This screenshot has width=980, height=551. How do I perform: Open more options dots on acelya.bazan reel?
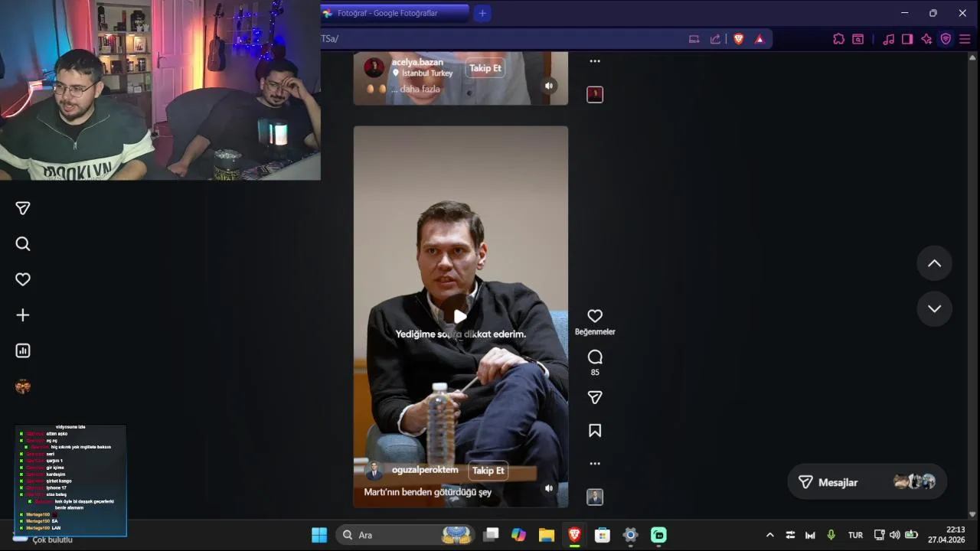(595, 61)
